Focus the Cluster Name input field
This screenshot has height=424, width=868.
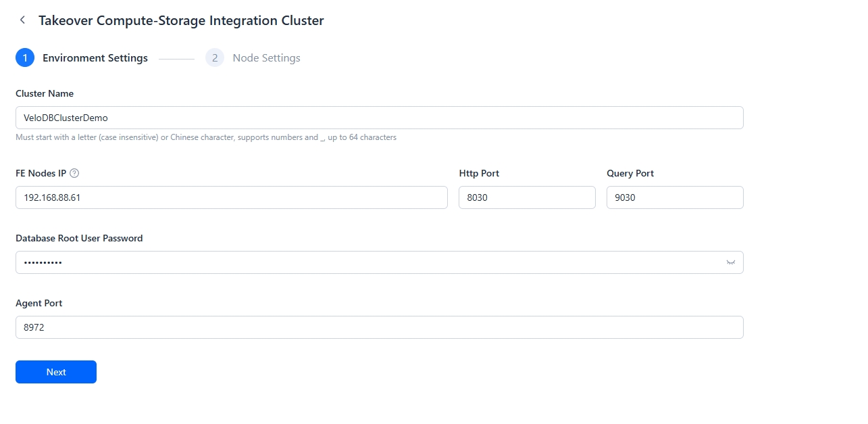[x=378, y=118]
